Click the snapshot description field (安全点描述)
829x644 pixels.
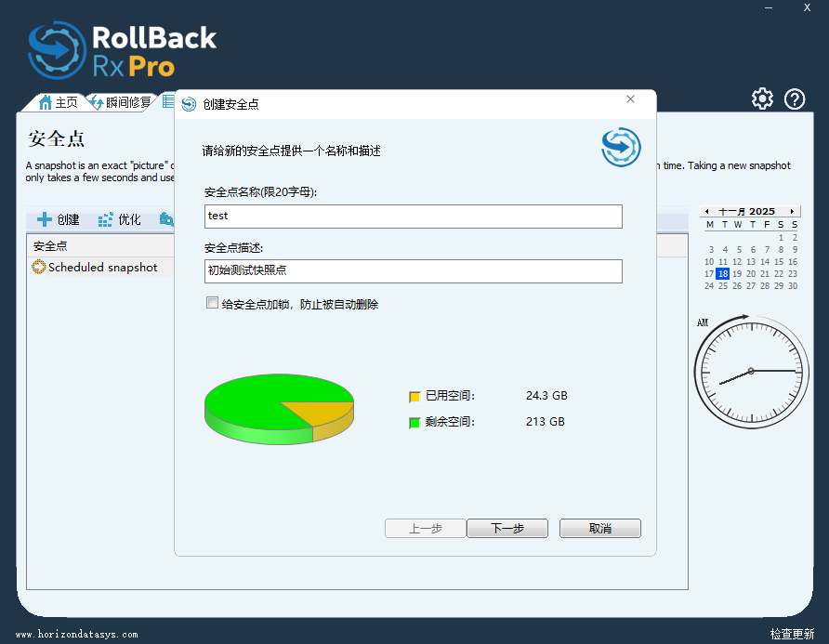pos(414,271)
